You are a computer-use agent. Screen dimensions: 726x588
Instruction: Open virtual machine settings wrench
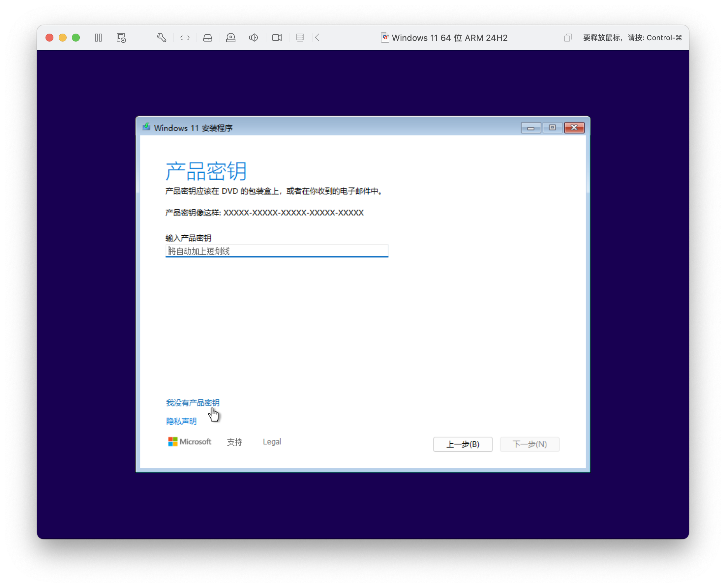[x=161, y=38]
